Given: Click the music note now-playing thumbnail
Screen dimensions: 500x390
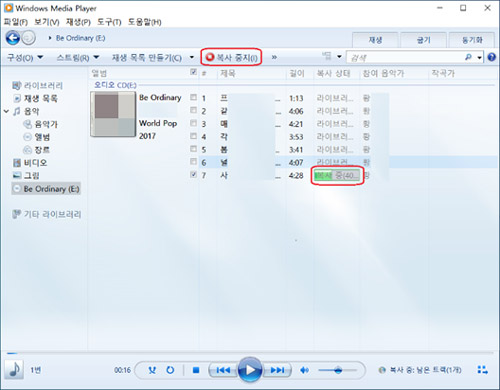Looking at the screenshot, I should coord(14,370).
